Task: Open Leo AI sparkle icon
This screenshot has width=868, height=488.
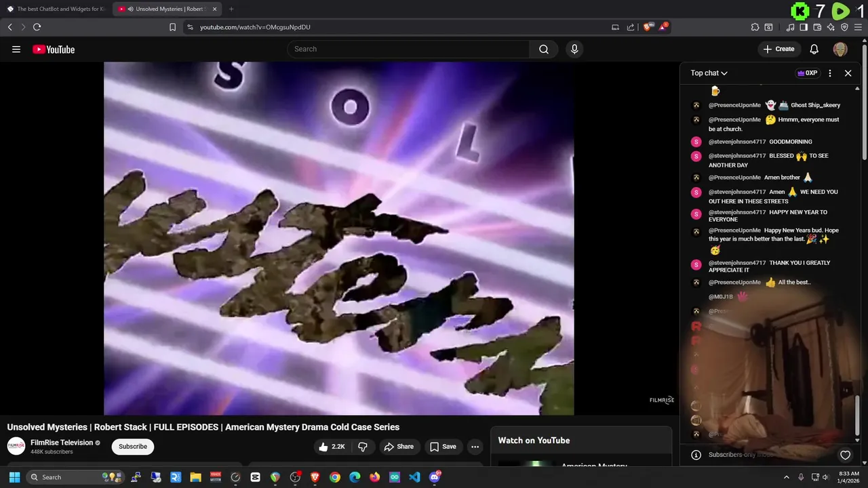Action: (831, 27)
